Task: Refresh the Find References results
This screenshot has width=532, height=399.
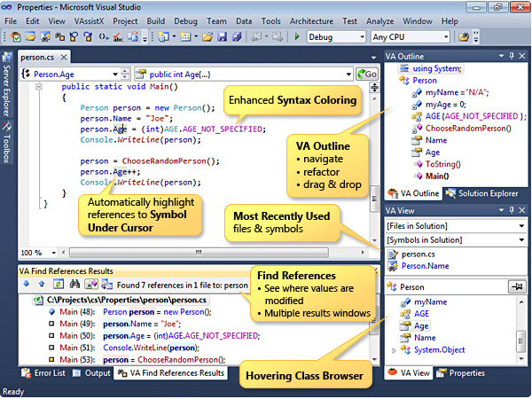Action: [58, 285]
